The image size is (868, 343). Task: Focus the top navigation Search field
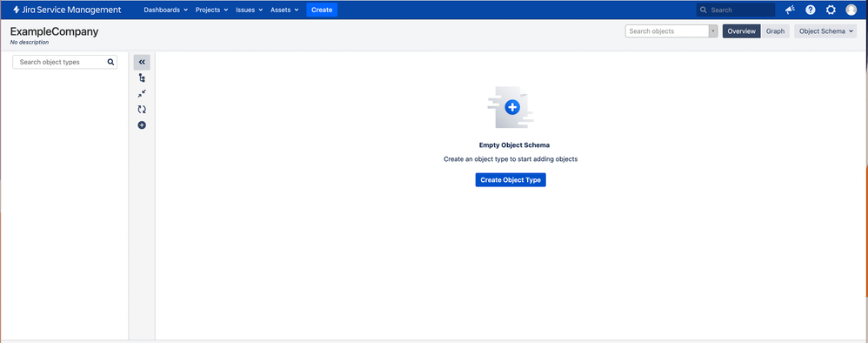(x=736, y=10)
